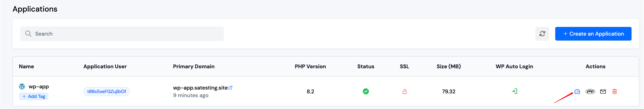644x109 pixels.
Task: Delete wp-app using the red trash icon
Action: coord(615,92)
